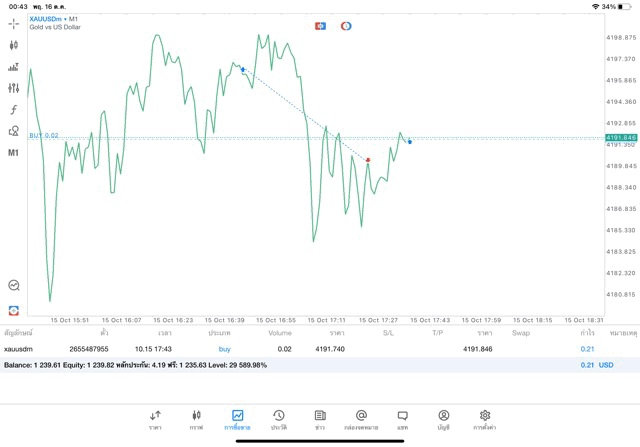
Task: Open the drawing objects shapes icon
Action: click(x=14, y=131)
